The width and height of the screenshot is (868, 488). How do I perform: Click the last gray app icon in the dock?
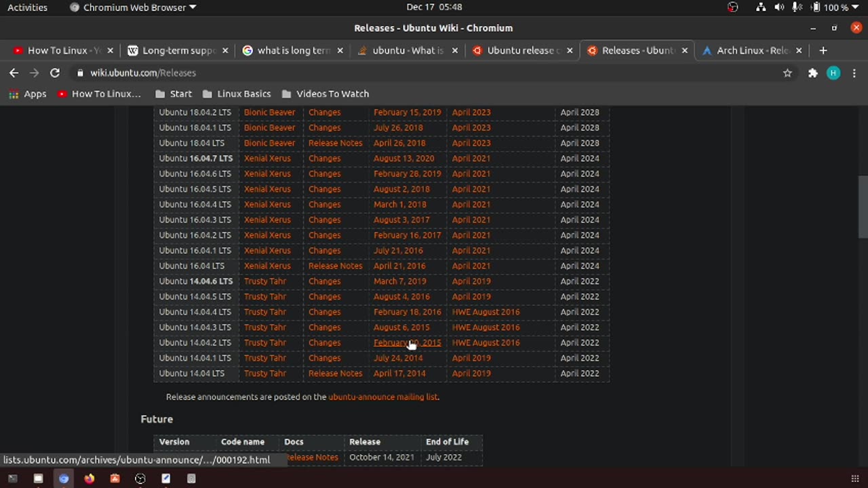[191, 479]
